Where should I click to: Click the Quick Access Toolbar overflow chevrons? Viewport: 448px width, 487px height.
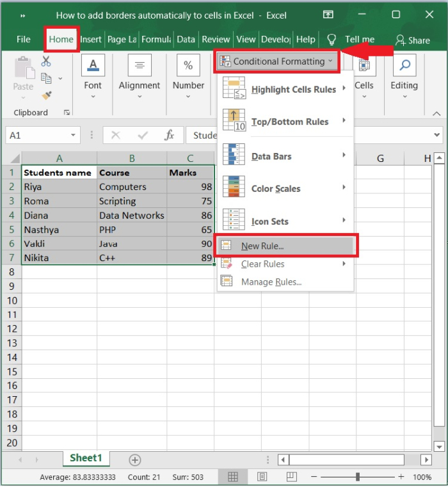click(x=22, y=15)
